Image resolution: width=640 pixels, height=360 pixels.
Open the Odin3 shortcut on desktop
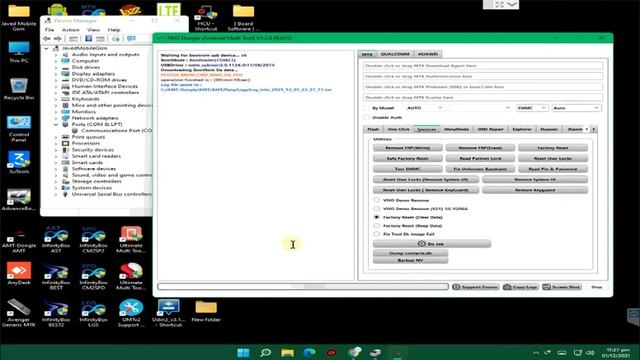point(169,313)
